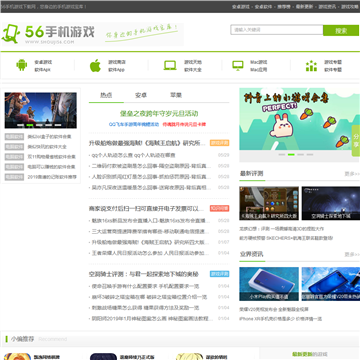The image size is (360, 360).
Task: Open article 王者荣耀人民日报活动怎么参加
Action: tap(150, 253)
